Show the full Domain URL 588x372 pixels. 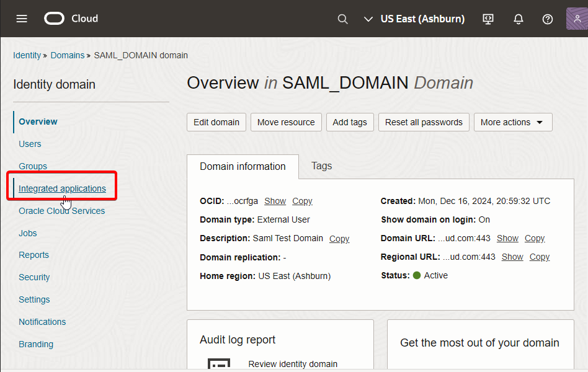click(x=508, y=238)
